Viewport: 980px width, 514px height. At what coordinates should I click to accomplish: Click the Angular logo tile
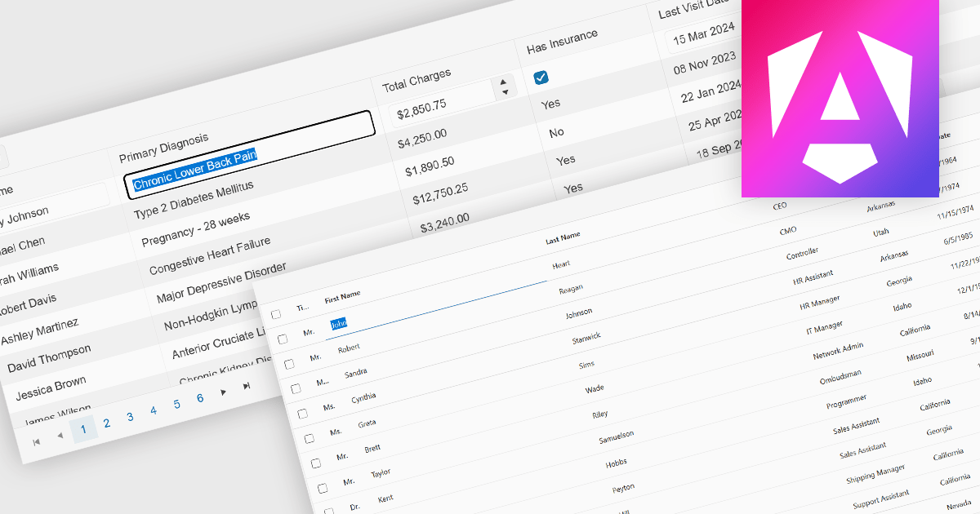(x=840, y=98)
